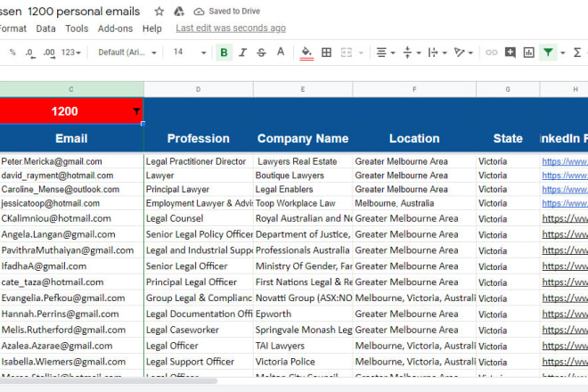Open LinkedIn link in Peter.Mericka row

pos(565,161)
